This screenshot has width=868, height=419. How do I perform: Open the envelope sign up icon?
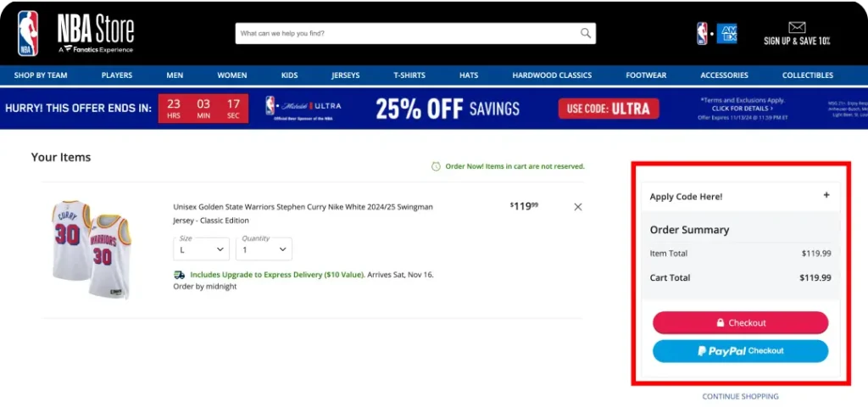click(x=796, y=27)
